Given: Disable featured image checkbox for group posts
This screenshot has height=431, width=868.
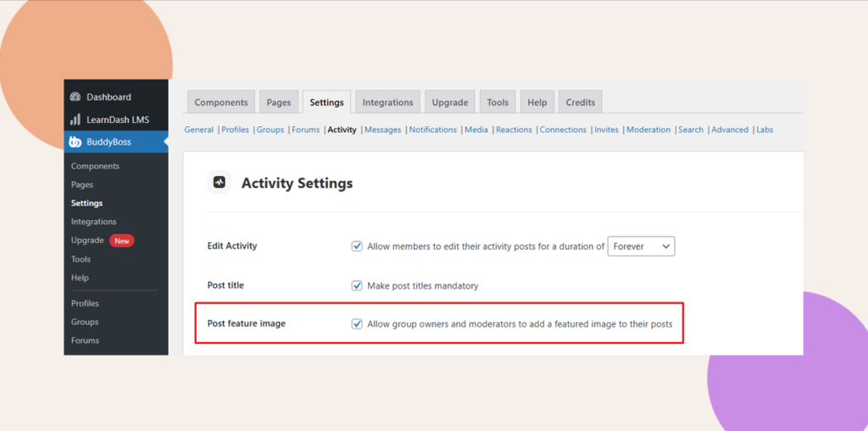Looking at the screenshot, I should (357, 324).
